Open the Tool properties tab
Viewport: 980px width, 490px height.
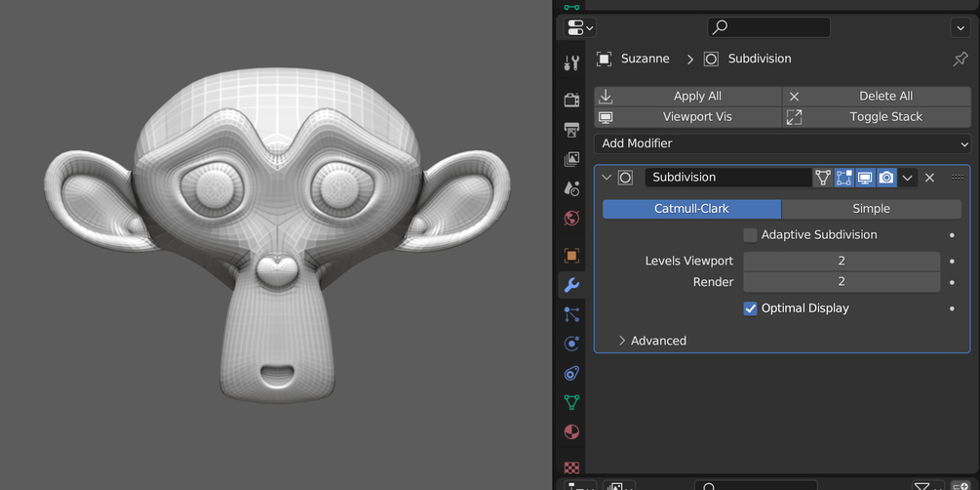[571, 61]
